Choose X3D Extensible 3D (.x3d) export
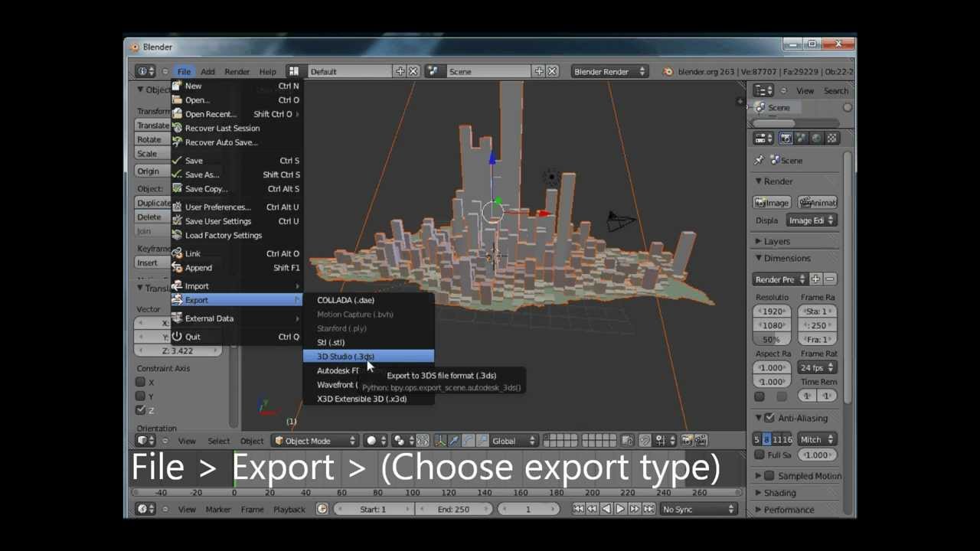The width and height of the screenshot is (980, 551). pos(369,399)
